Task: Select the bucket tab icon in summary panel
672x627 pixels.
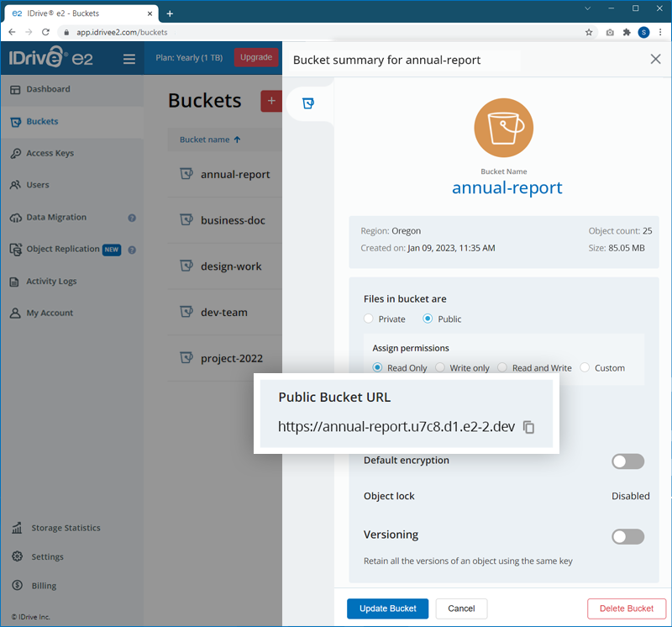Action: pyautogui.click(x=308, y=103)
